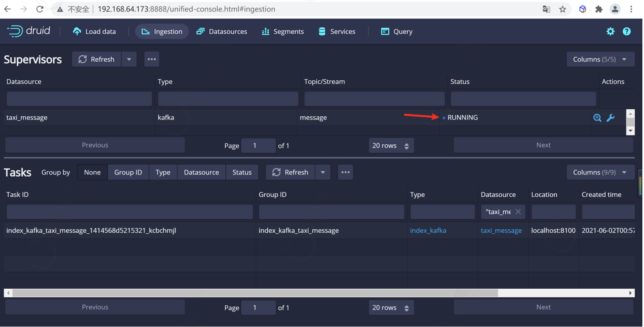Expand the Supervisors refresh interval dropdown
Viewport: 644px width, 327px height.
click(x=129, y=59)
